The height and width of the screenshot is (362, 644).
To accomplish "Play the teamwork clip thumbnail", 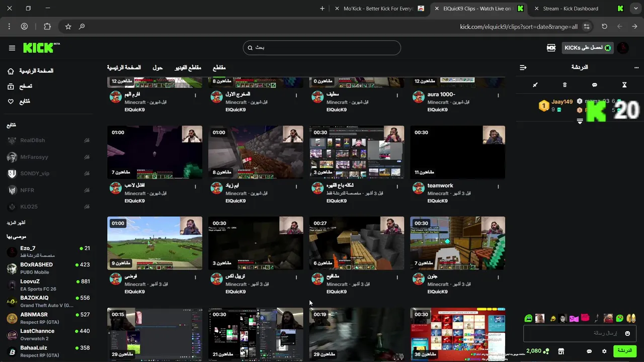I will 457,152.
